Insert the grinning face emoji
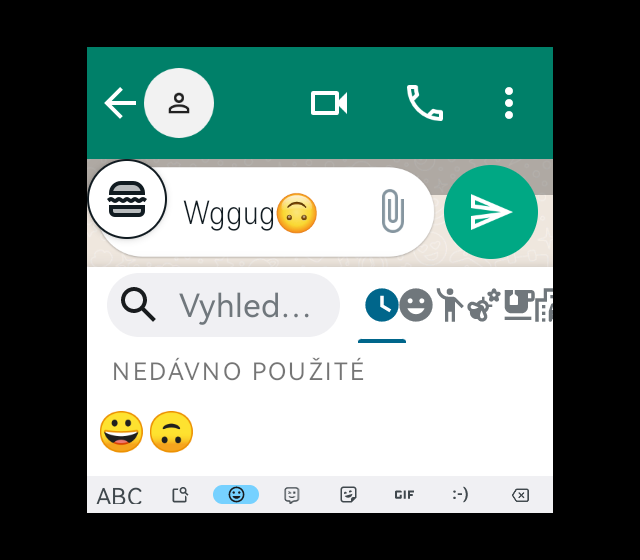Image resolution: width=640 pixels, height=560 pixels. coord(121,432)
